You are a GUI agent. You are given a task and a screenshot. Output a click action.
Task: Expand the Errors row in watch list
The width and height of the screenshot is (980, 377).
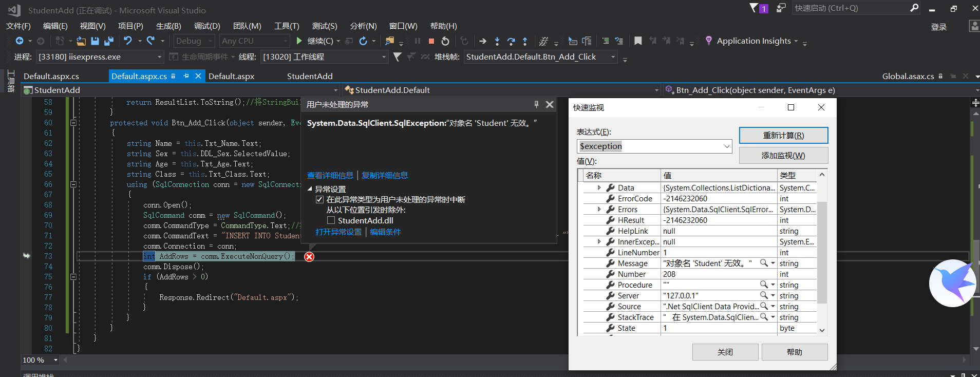(x=599, y=210)
